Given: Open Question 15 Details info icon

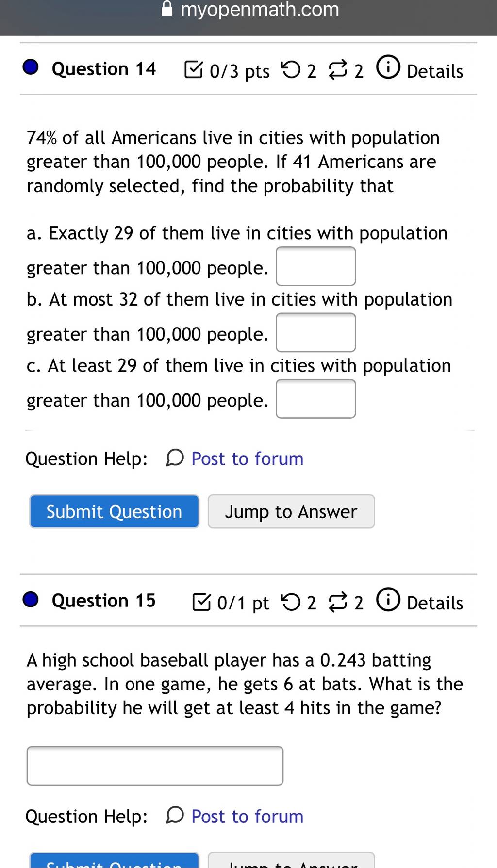Looking at the screenshot, I should 388,600.
